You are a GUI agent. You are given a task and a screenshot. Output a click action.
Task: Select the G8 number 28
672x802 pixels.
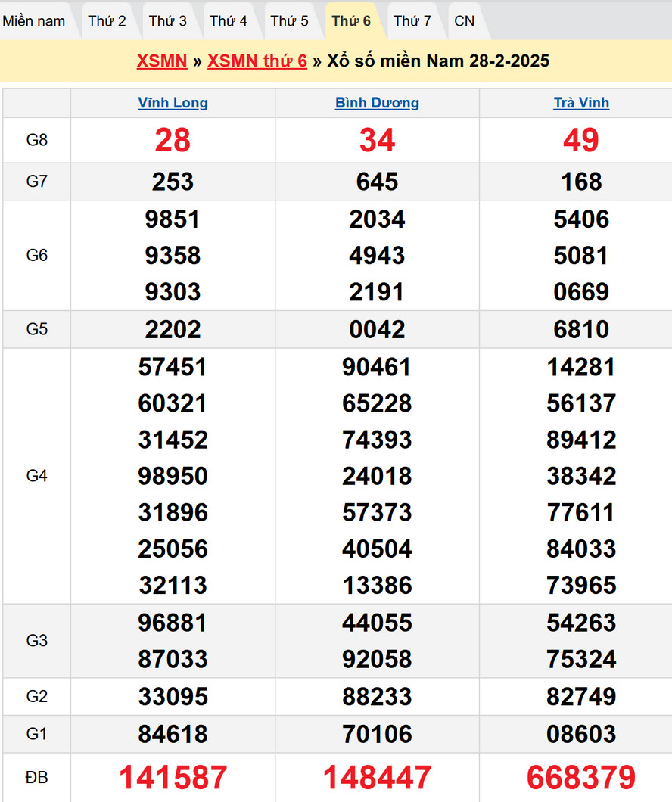[x=173, y=140]
